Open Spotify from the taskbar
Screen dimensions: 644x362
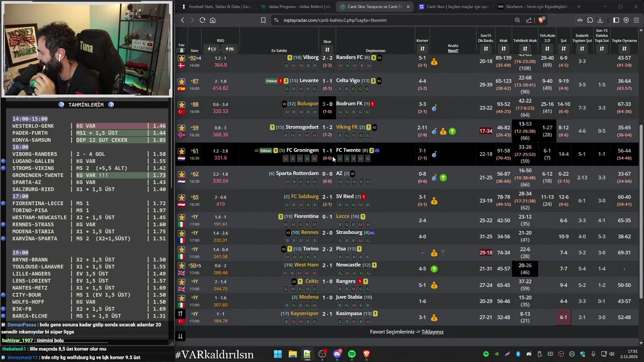[x=352, y=354]
